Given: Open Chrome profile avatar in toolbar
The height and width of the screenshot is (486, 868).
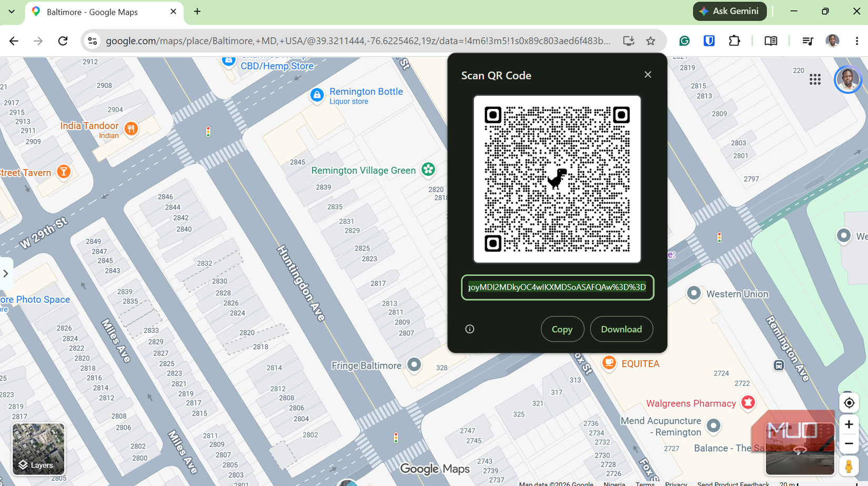Looking at the screenshot, I should pyautogui.click(x=832, y=41).
